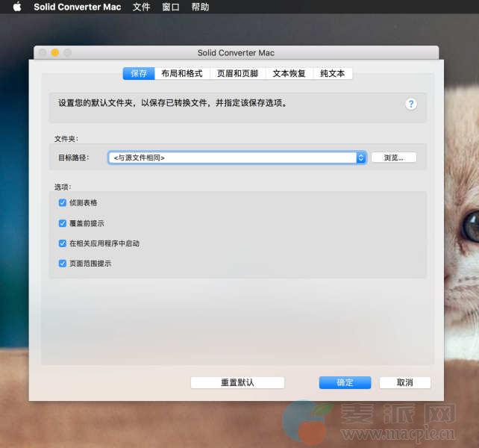Switch to the 保存 tab
This screenshot has width=479, height=448.
coord(139,74)
